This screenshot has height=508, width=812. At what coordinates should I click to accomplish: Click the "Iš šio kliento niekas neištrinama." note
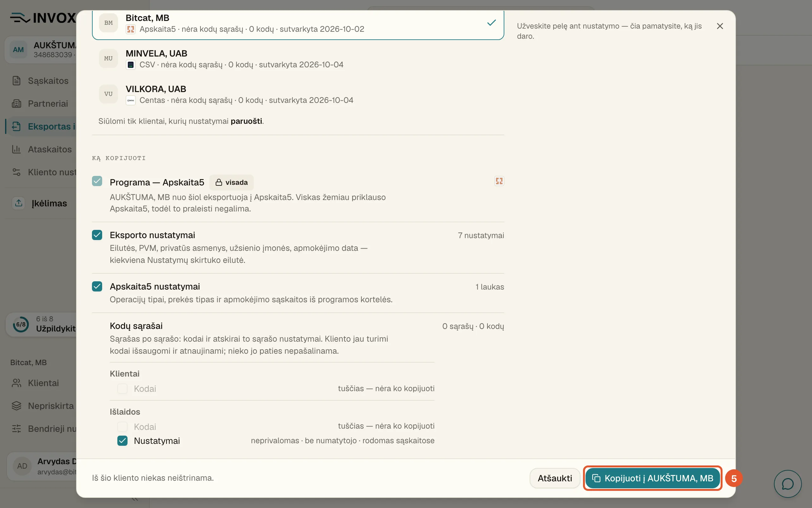pyautogui.click(x=153, y=478)
